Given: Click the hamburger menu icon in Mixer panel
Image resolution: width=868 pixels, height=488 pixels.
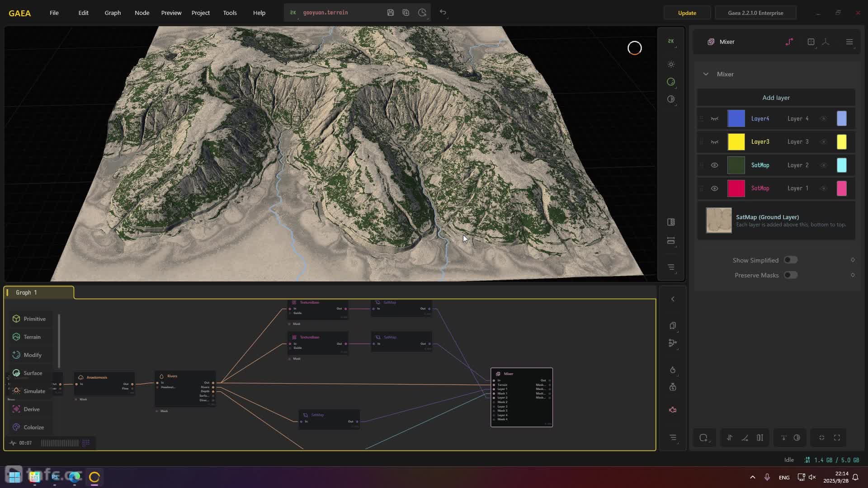Looking at the screenshot, I should pyautogui.click(x=849, y=42).
